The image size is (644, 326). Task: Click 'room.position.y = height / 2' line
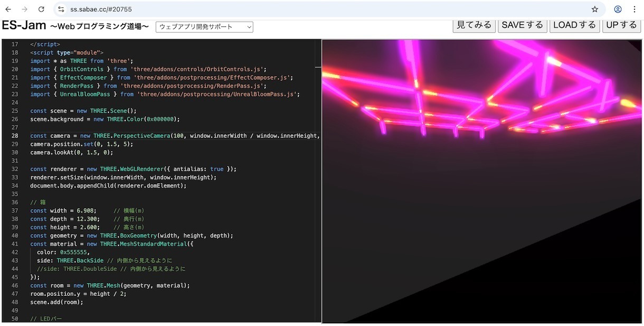pos(78,294)
